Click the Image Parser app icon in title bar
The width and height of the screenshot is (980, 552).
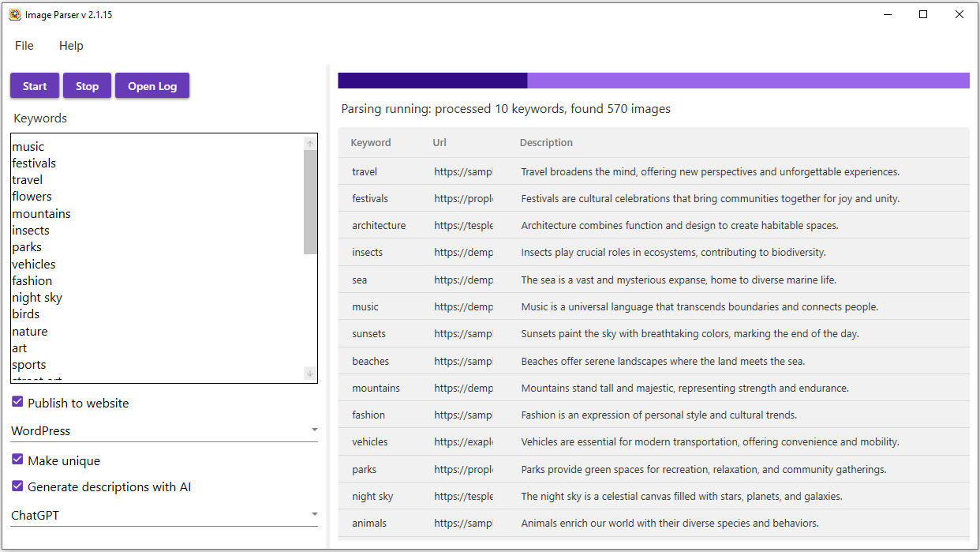(15, 14)
